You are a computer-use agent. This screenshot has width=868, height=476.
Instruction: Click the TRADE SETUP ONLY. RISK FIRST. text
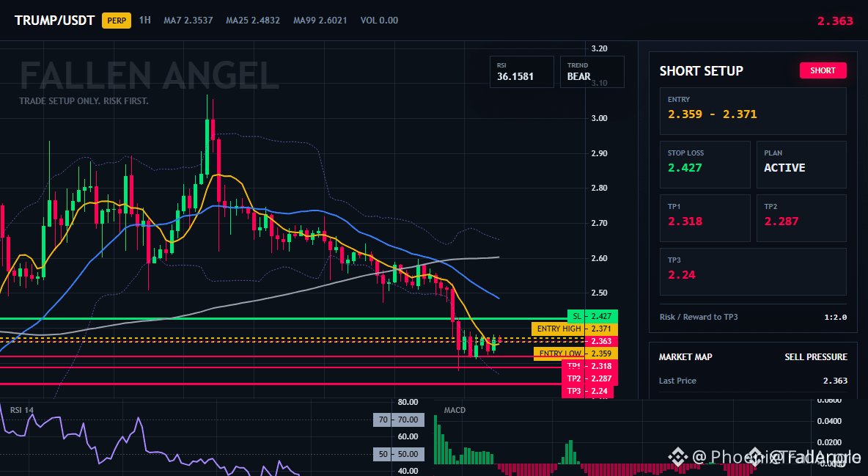[84, 101]
